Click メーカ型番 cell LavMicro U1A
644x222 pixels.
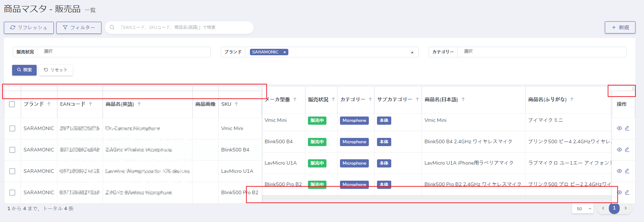(x=281, y=163)
